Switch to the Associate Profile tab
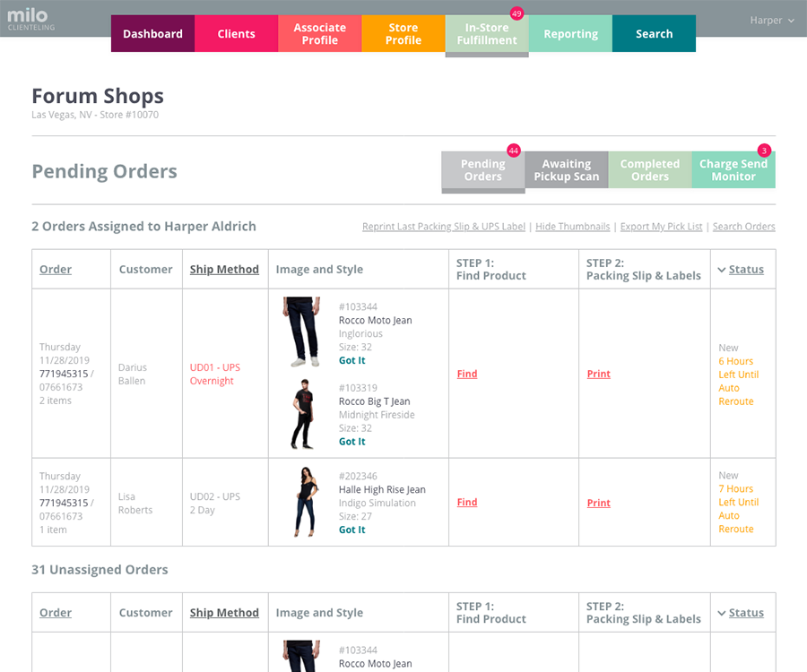The image size is (807, 672). 320,33
